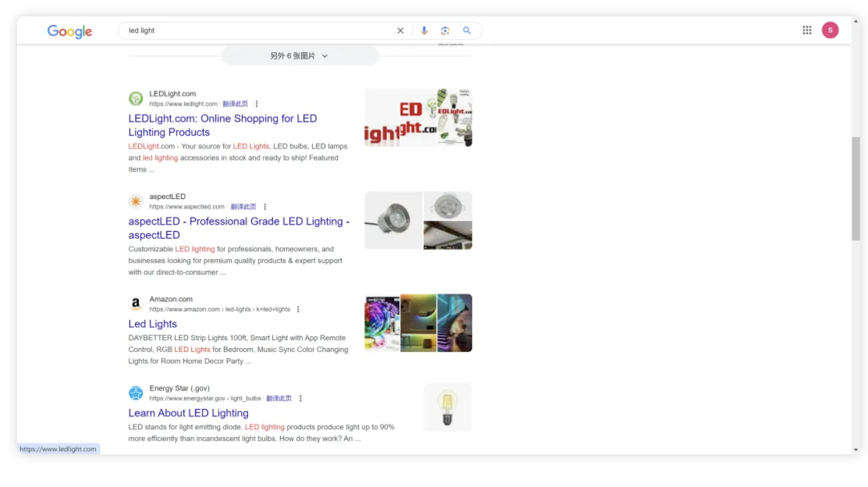The height and width of the screenshot is (487, 868).
Task: Click the amazon.com › led-lights breadcrumb URL
Action: point(220,310)
